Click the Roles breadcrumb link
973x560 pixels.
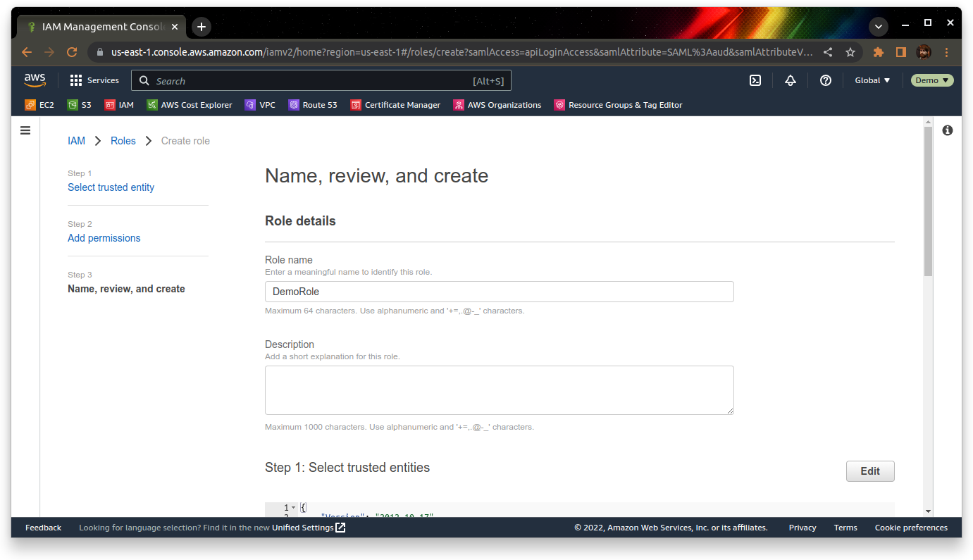(x=123, y=141)
